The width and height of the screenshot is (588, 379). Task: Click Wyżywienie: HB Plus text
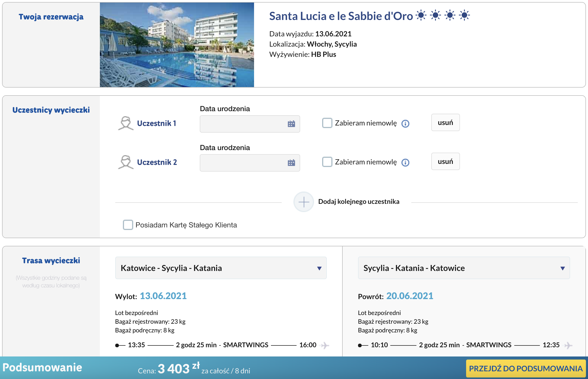[x=303, y=54]
